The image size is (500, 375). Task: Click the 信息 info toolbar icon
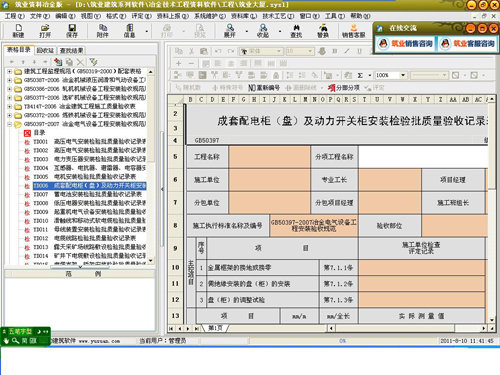tap(129, 31)
